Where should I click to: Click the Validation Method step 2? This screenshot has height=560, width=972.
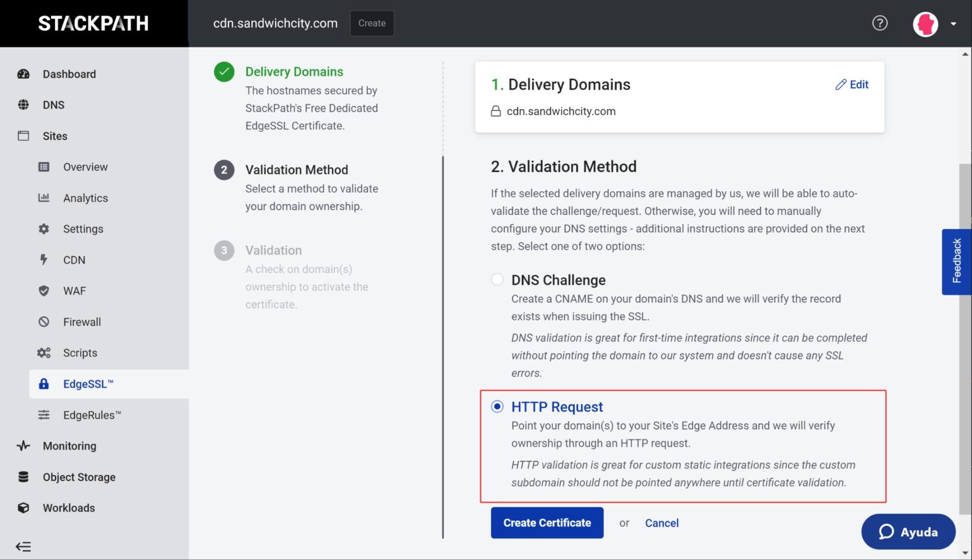(x=297, y=170)
